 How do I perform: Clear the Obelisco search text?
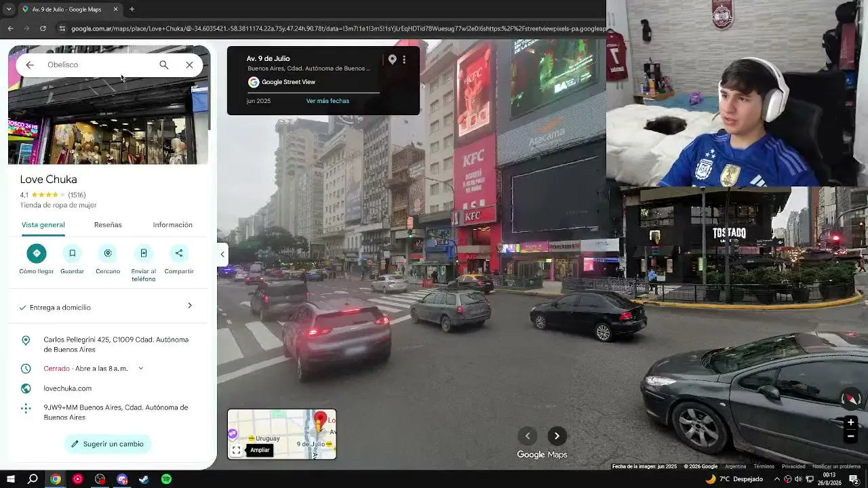pyautogui.click(x=189, y=65)
